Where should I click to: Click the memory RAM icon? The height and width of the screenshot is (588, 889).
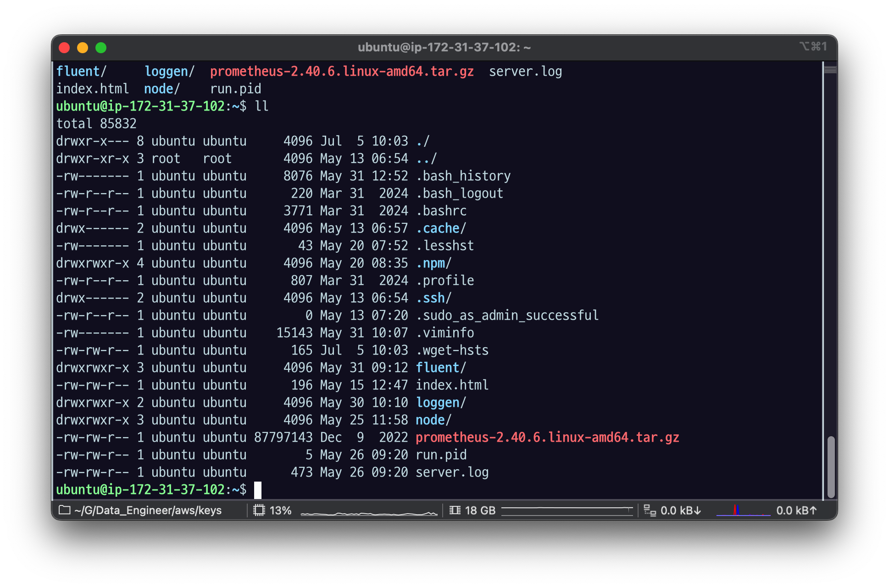click(455, 510)
